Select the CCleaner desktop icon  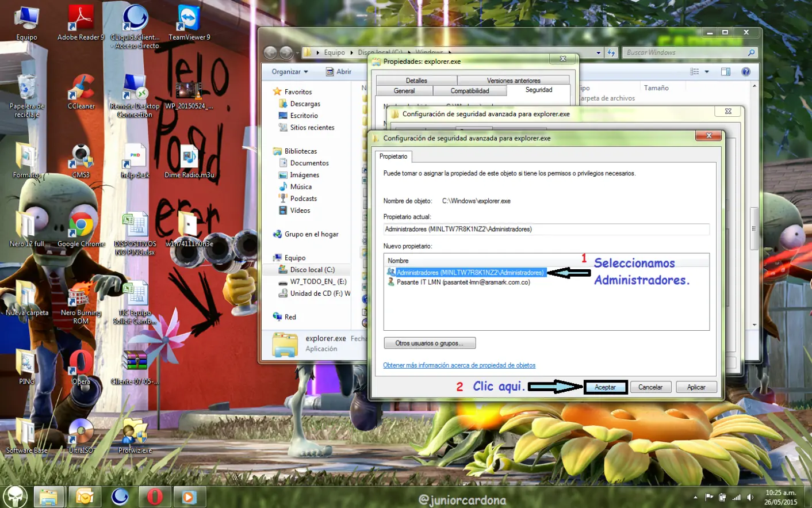(x=81, y=92)
